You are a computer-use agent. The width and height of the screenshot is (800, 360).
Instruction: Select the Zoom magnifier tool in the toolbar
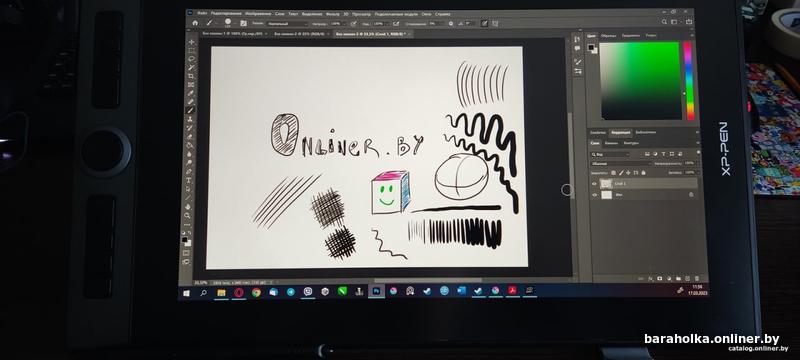click(187, 216)
